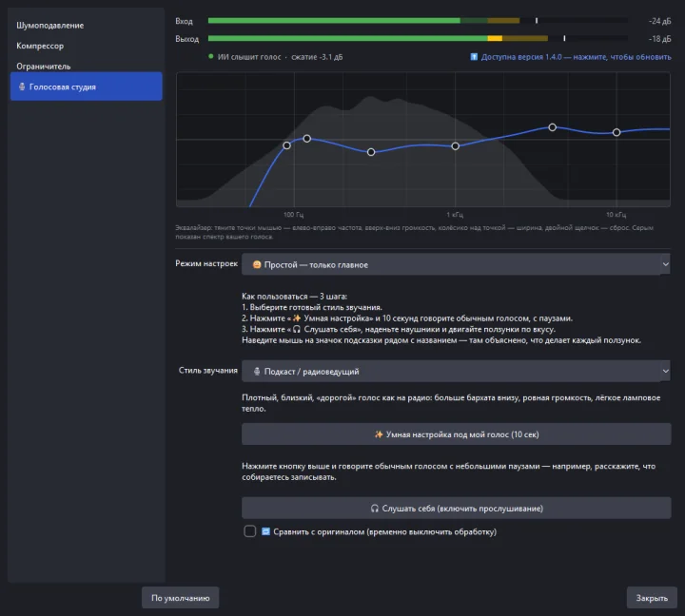685x616 pixels.
Task: Click the headphones icon on Слушать себя button
Action: pos(375,509)
